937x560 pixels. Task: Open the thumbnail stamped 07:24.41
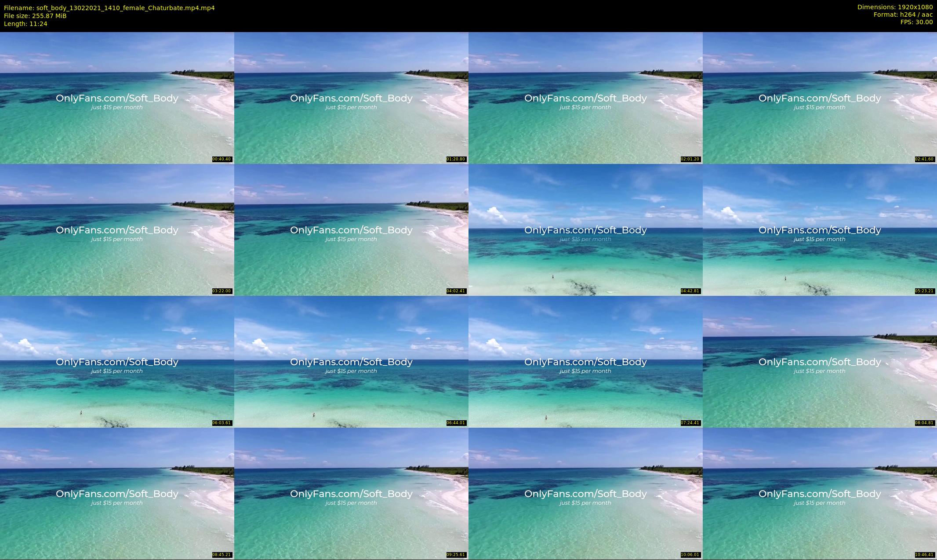(x=585, y=362)
